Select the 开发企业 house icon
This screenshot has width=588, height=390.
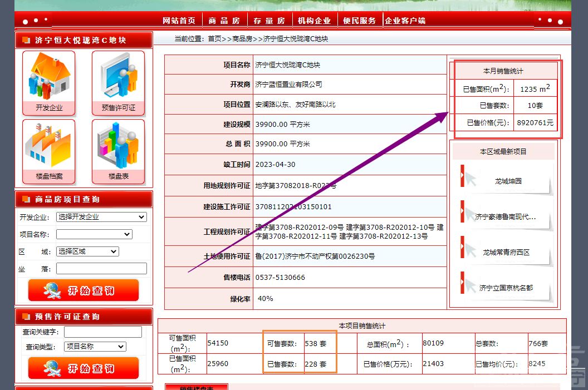point(48,78)
